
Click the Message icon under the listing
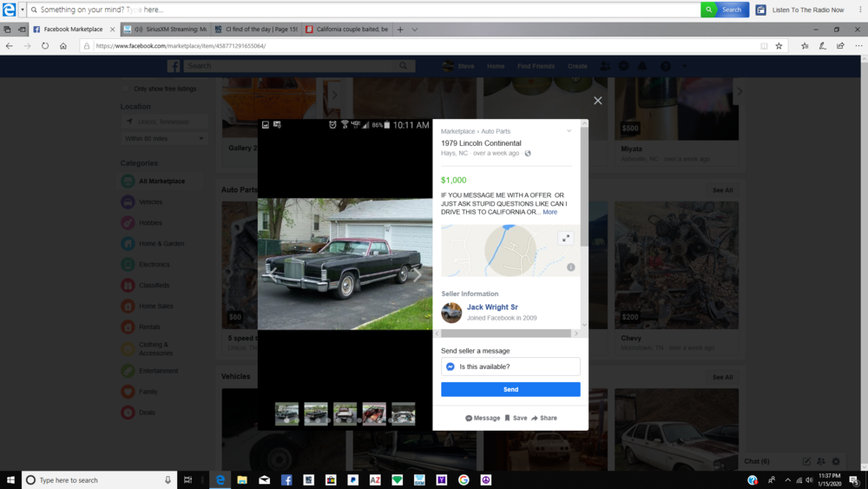(x=482, y=418)
